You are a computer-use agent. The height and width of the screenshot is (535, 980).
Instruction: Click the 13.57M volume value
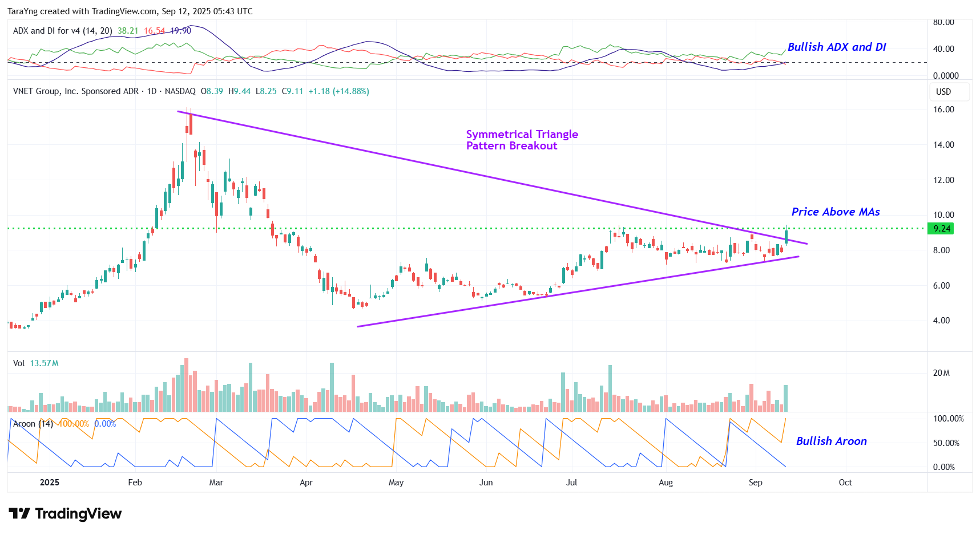44,363
